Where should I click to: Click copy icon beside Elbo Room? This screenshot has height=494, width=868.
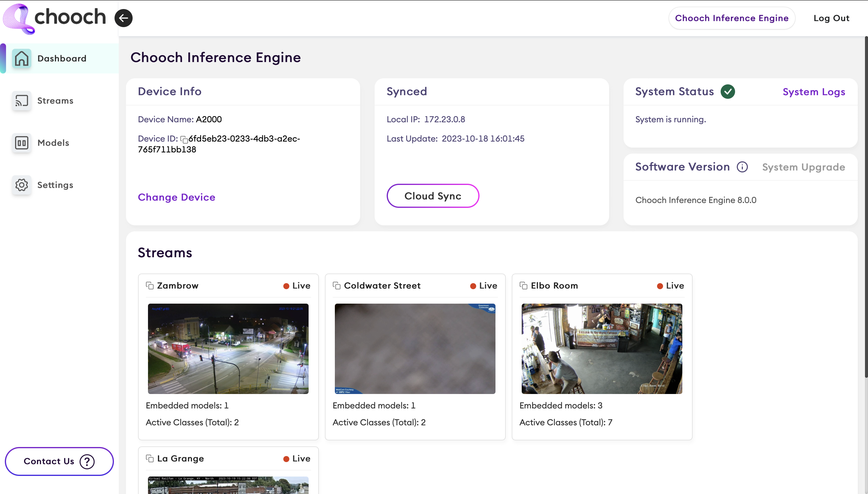pos(524,286)
